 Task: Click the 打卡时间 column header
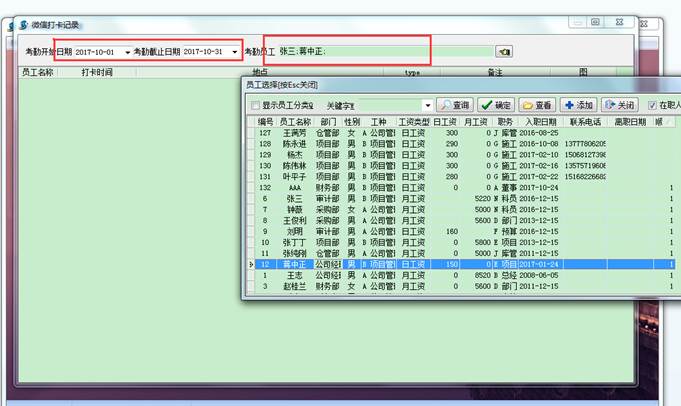(x=97, y=73)
